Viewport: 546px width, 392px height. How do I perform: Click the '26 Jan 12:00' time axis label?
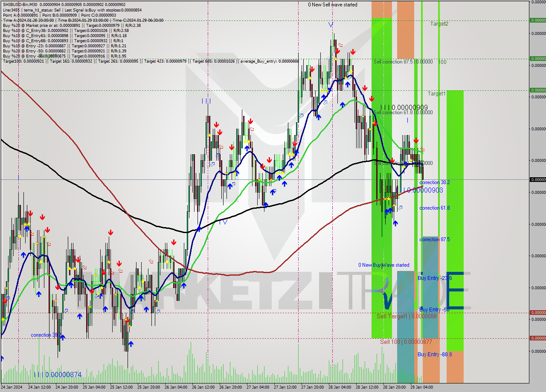203,387
